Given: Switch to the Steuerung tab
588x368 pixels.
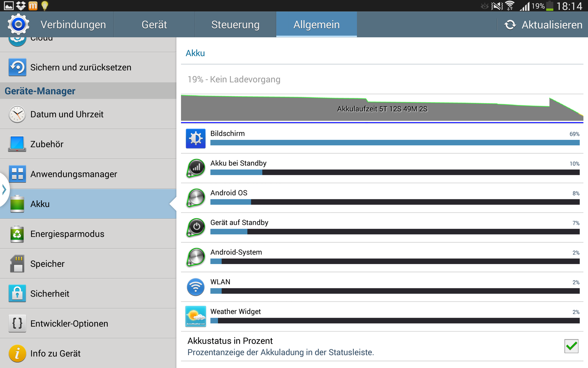Looking at the screenshot, I should coord(235,25).
